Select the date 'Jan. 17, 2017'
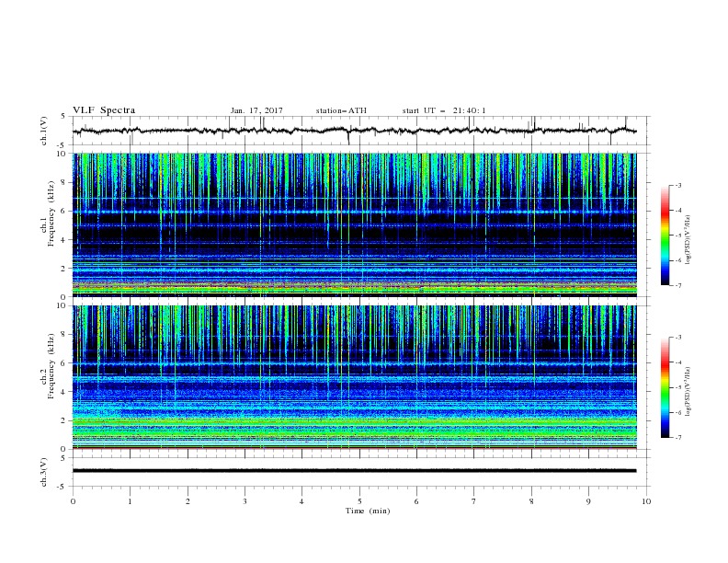 click(x=256, y=110)
